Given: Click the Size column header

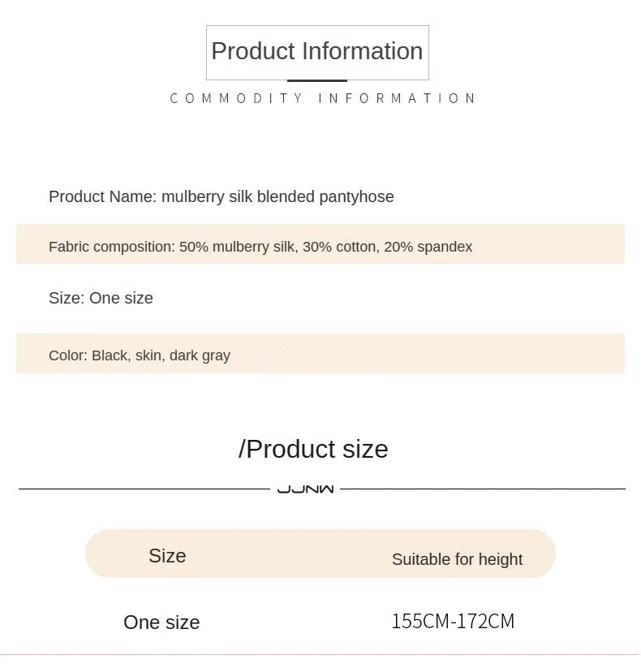Looking at the screenshot, I should pos(167,556).
